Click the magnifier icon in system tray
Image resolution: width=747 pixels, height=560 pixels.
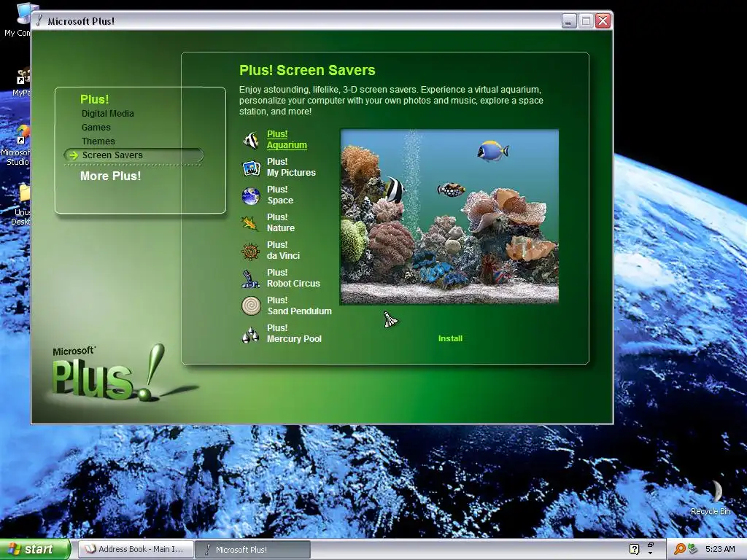(679, 549)
